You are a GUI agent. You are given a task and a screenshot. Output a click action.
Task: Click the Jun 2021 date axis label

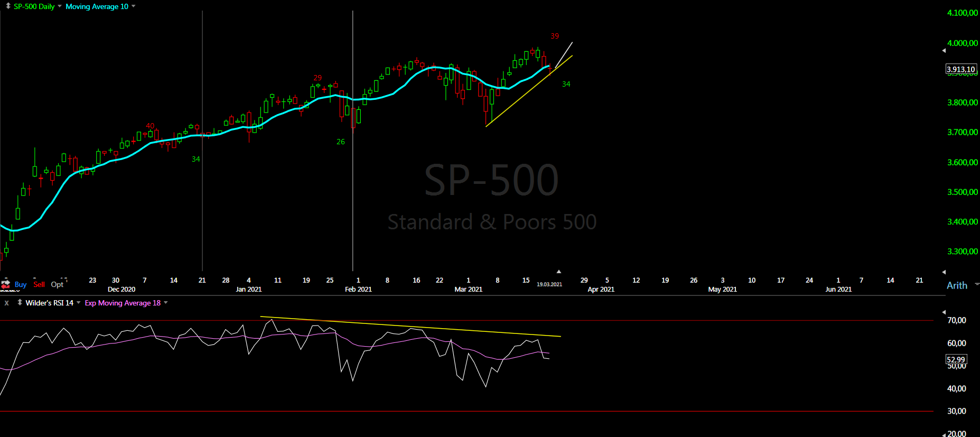(x=838, y=290)
